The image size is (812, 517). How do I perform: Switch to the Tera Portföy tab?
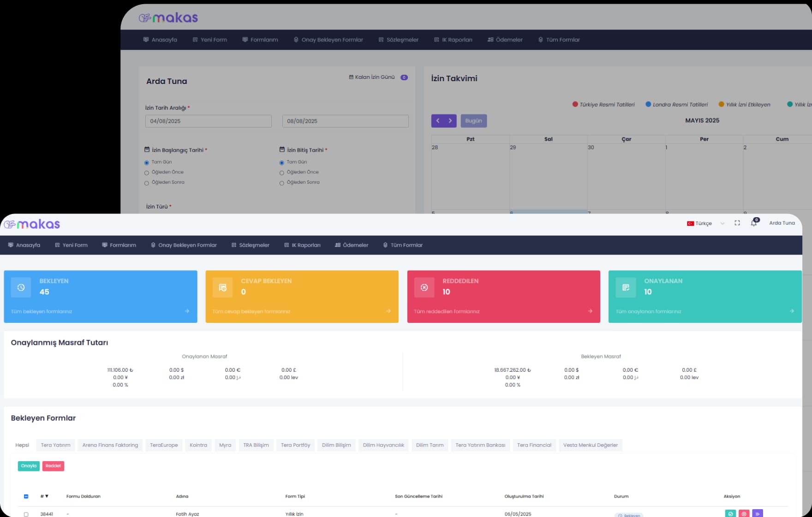point(295,445)
